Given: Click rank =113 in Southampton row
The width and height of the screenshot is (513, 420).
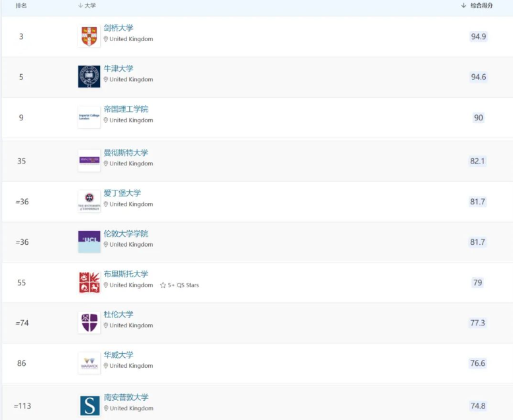Looking at the screenshot, I should click(x=23, y=406).
